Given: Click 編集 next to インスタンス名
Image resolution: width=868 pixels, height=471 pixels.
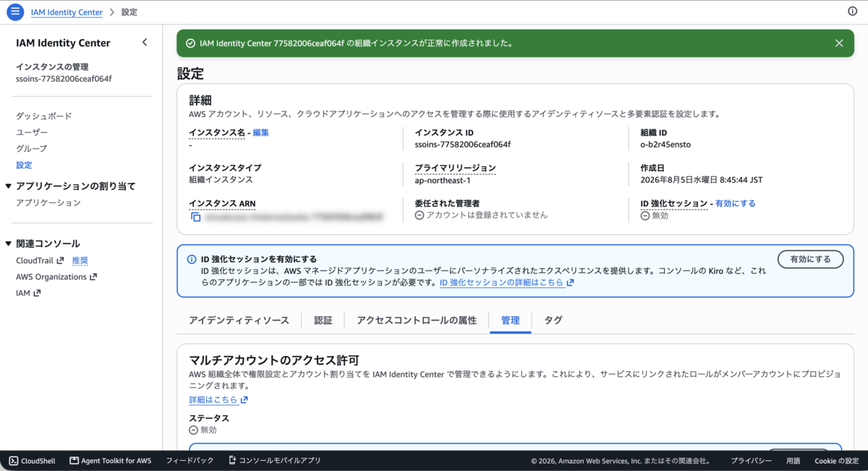Looking at the screenshot, I should pos(261,132).
